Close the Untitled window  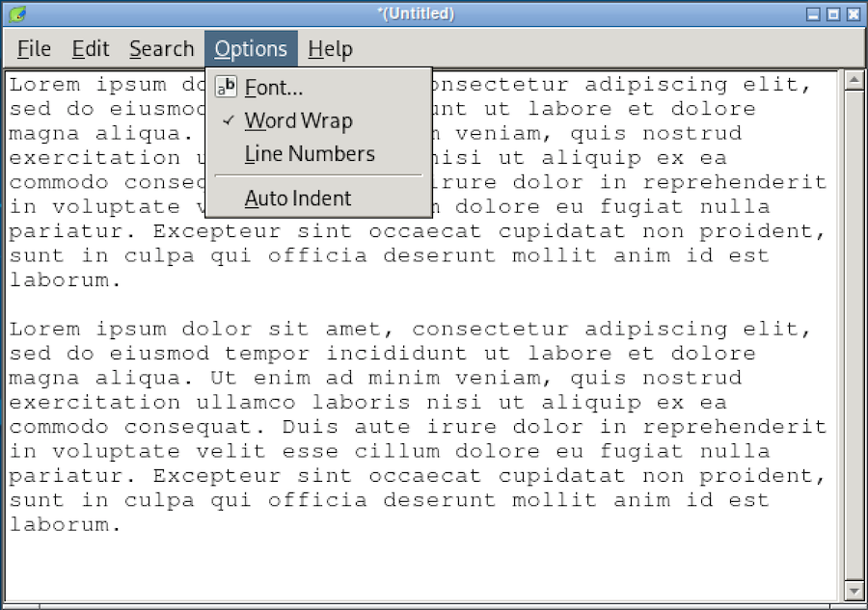point(853,13)
